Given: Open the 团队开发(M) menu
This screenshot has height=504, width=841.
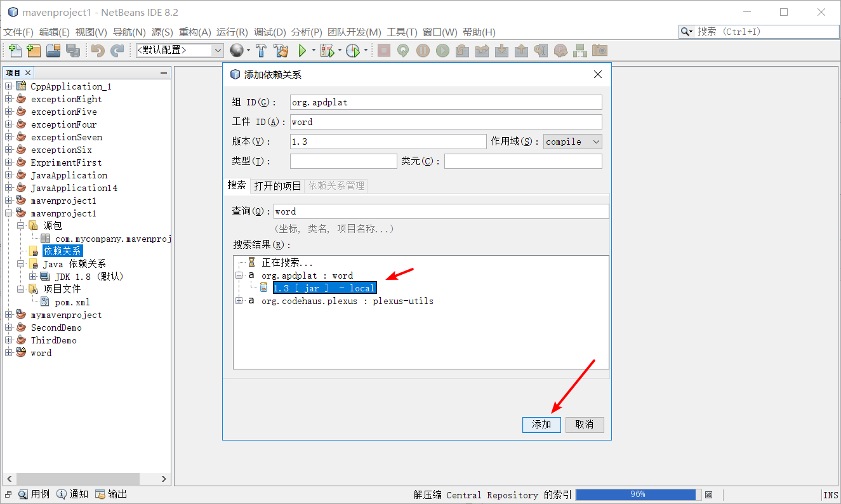Looking at the screenshot, I should (x=354, y=32).
